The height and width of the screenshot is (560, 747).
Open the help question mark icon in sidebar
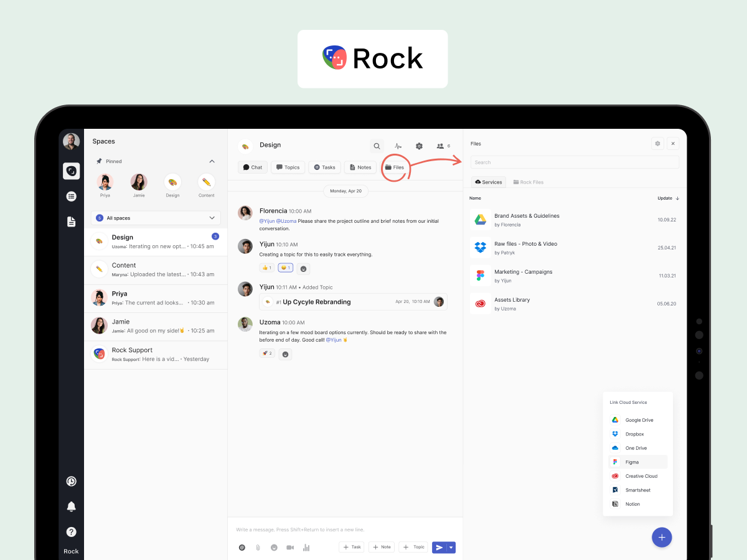(71, 532)
